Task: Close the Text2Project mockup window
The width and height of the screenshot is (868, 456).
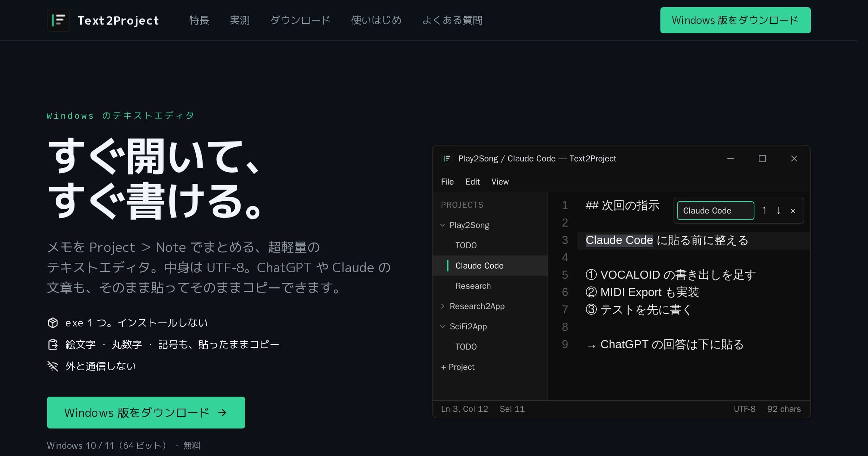Action: tap(794, 159)
